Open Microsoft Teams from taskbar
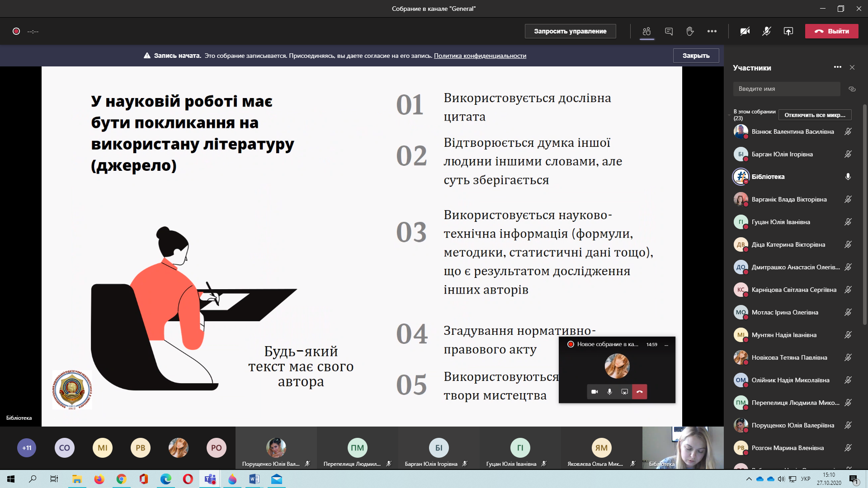868x488 pixels. click(210, 479)
